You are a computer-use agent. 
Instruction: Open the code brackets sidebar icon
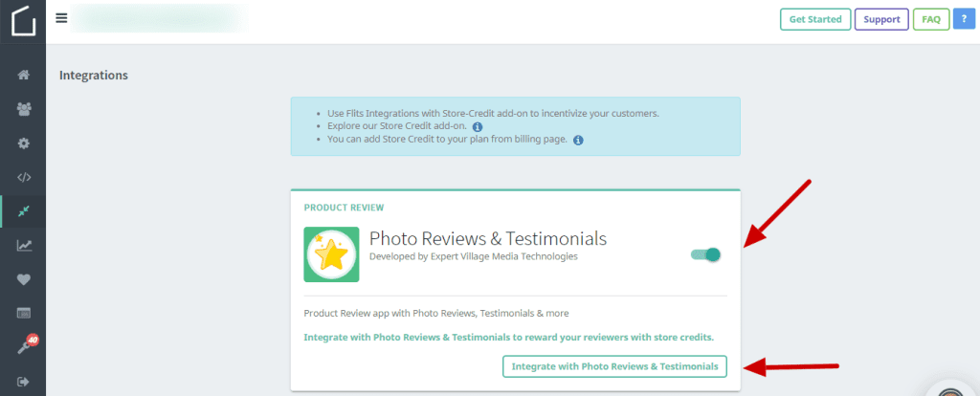click(x=24, y=177)
